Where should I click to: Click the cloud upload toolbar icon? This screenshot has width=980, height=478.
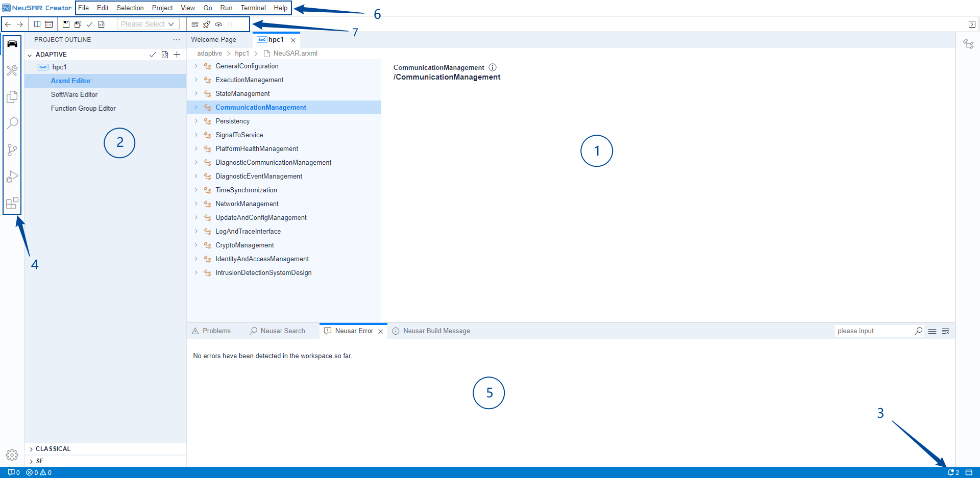pos(218,24)
